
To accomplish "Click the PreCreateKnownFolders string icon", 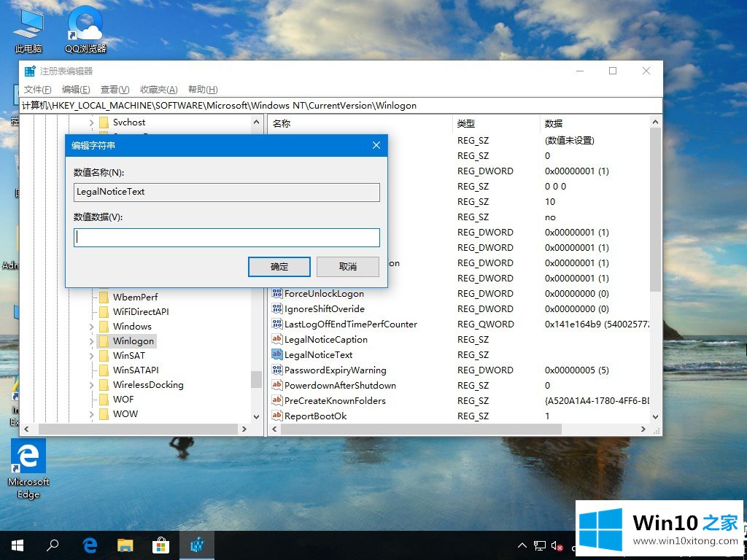I will coord(276,400).
